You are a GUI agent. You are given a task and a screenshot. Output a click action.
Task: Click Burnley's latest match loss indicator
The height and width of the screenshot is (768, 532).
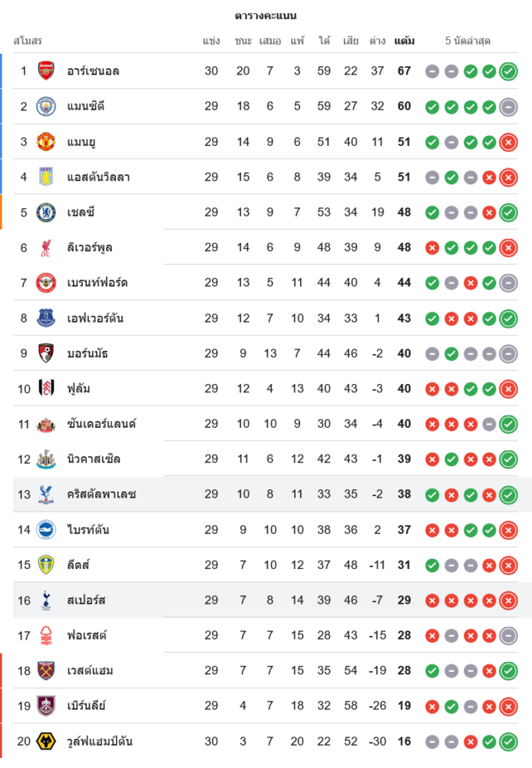pyautogui.click(x=508, y=706)
